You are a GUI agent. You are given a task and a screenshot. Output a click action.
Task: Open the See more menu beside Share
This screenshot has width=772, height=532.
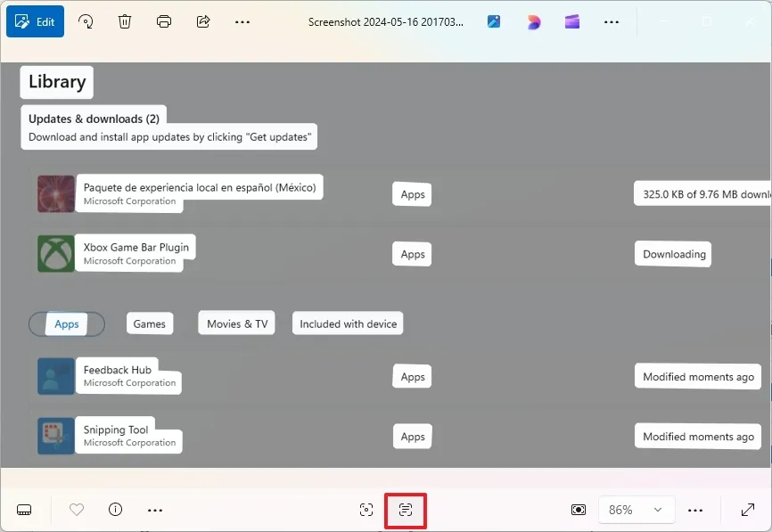point(242,21)
